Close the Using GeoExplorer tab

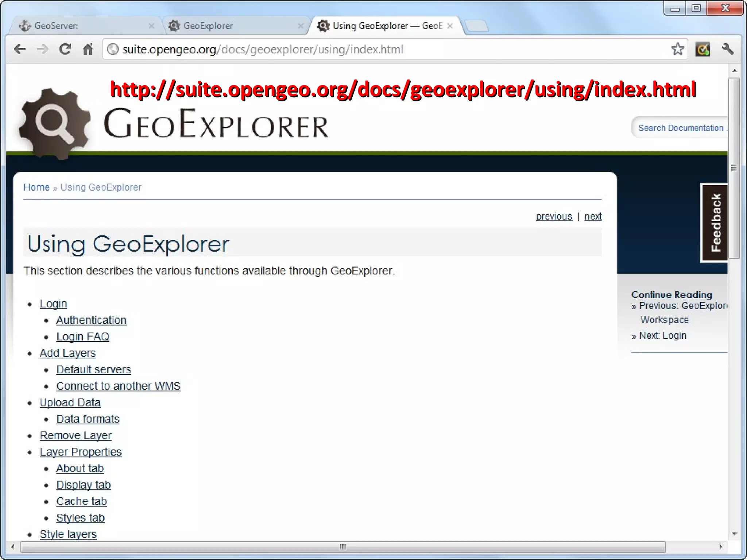(450, 26)
